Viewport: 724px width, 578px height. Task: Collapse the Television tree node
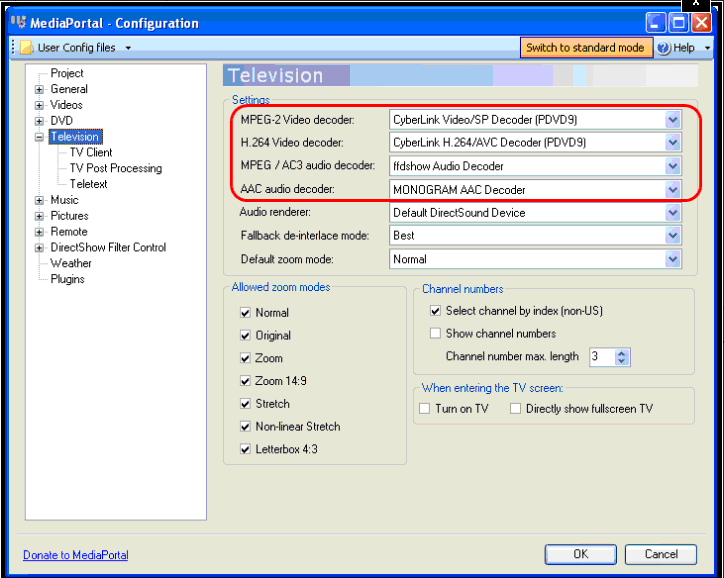click(x=40, y=137)
